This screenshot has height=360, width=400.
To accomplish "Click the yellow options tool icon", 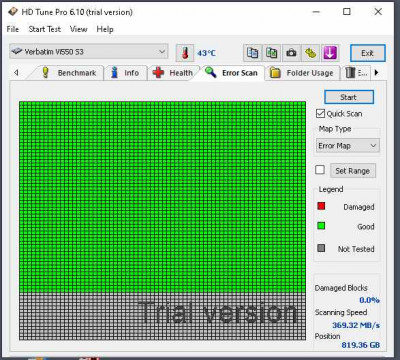I will [x=311, y=53].
